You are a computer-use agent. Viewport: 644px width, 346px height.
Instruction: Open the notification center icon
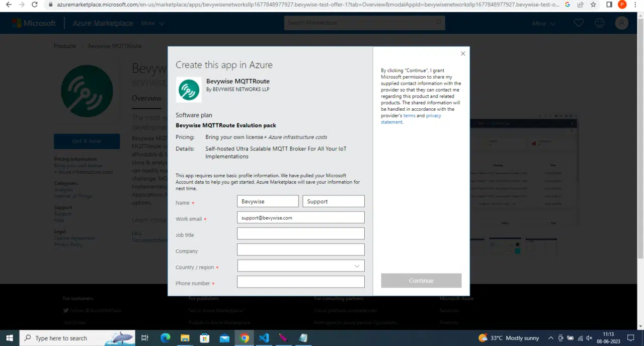click(631, 338)
